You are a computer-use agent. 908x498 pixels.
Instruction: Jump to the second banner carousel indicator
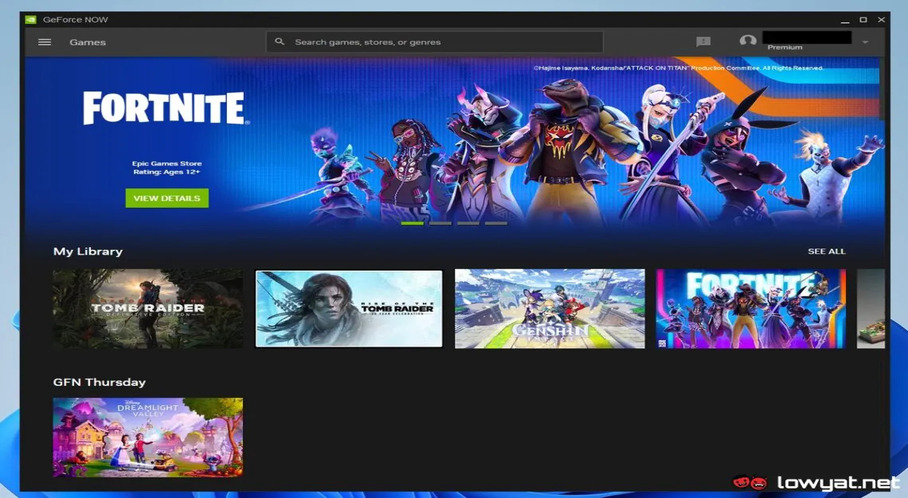click(440, 223)
